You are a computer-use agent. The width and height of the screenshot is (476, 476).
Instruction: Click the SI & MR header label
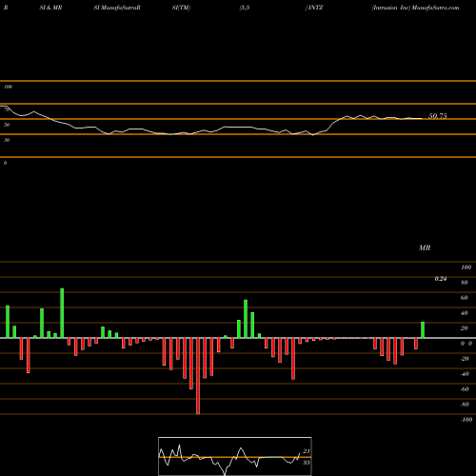50,8
